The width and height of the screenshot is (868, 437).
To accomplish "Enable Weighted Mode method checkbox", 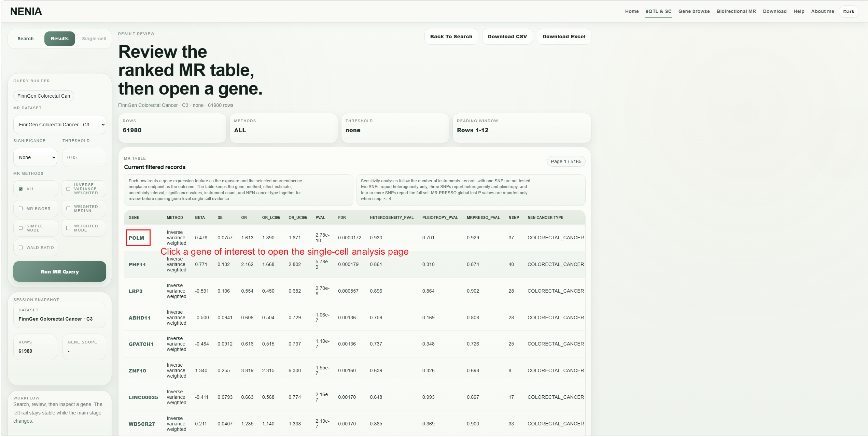I will click(x=68, y=228).
